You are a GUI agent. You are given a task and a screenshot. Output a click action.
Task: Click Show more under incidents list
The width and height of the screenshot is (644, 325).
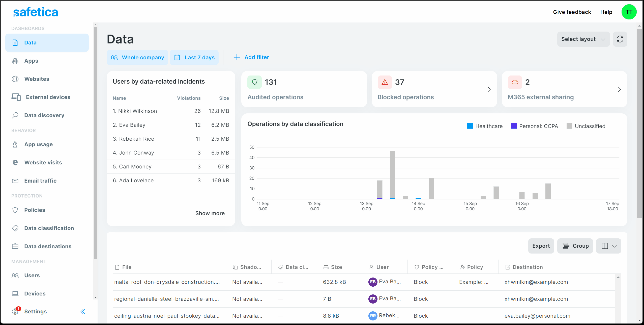point(210,213)
